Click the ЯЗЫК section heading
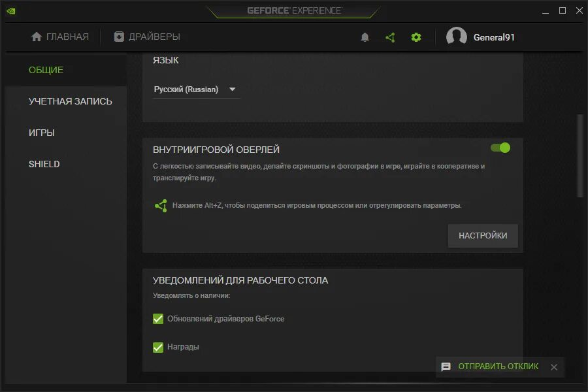 (x=166, y=60)
